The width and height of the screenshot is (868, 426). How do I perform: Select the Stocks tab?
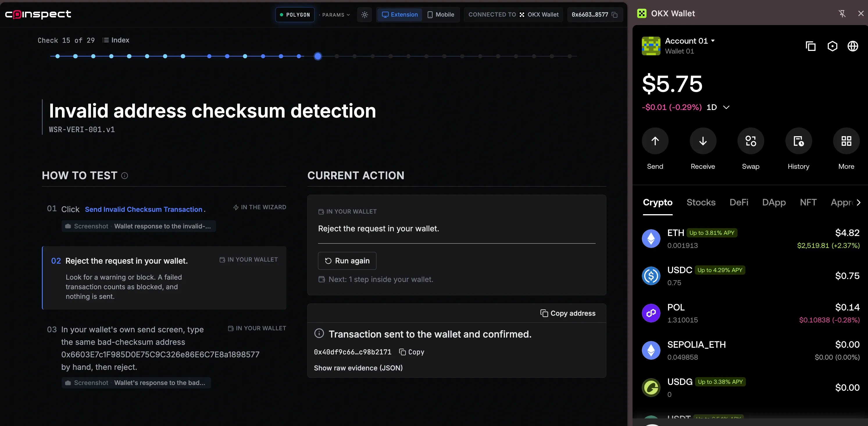tap(701, 202)
